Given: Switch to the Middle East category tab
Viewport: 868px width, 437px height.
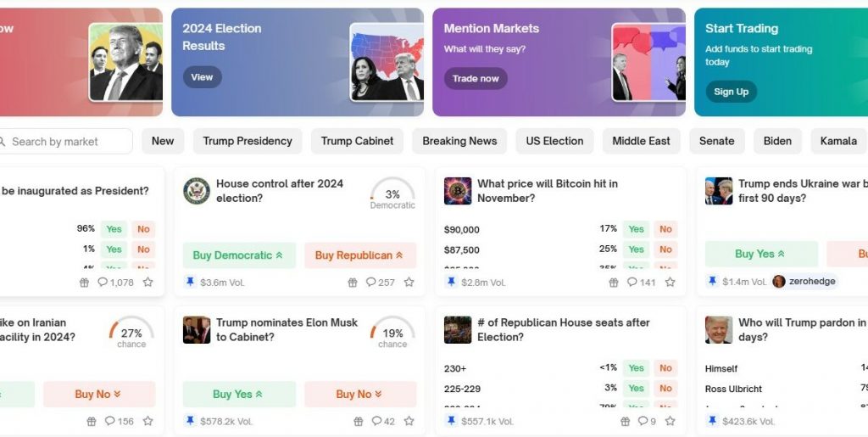Looking at the screenshot, I should [641, 141].
